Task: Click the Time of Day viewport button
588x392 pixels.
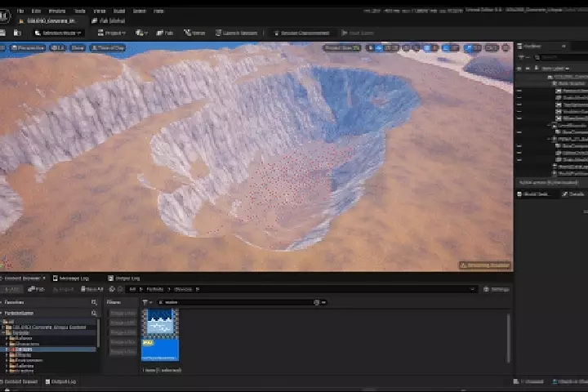Action: (x=108, y=48)
